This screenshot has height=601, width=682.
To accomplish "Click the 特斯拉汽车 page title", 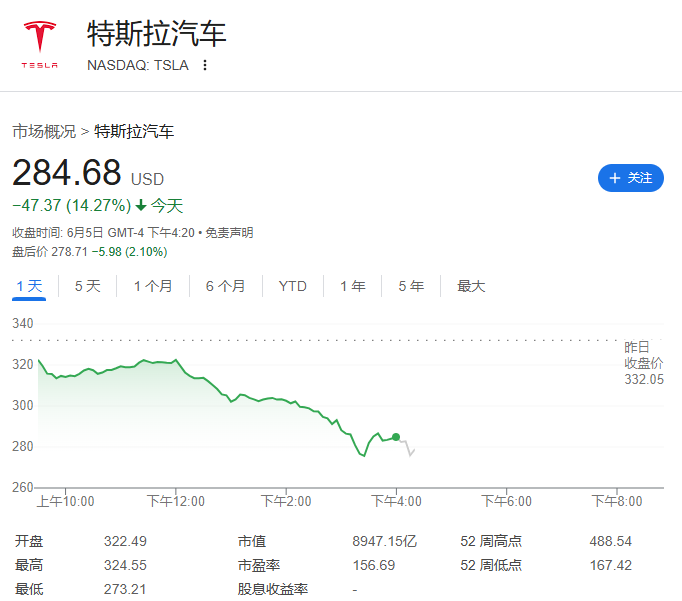I will tap(157, 33).
